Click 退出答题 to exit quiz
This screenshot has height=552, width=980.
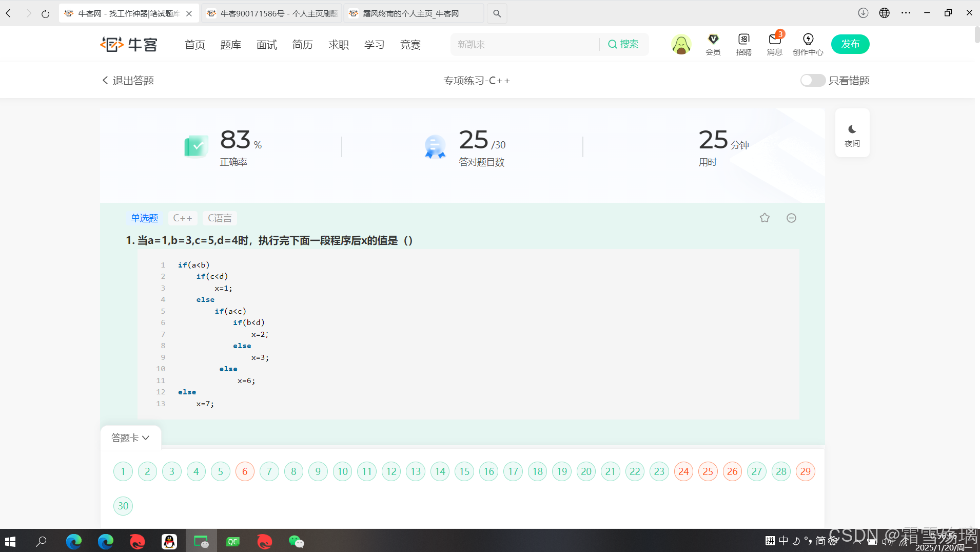tap(128, 81)
